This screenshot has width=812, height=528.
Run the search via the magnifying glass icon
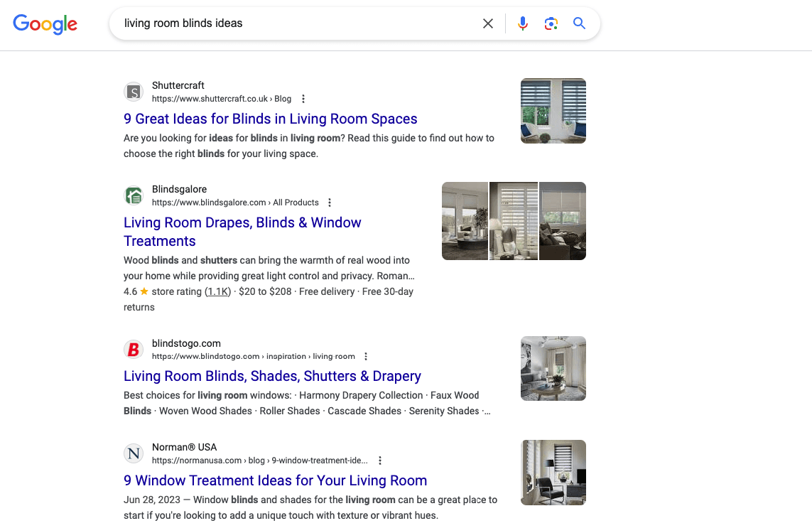579,23
